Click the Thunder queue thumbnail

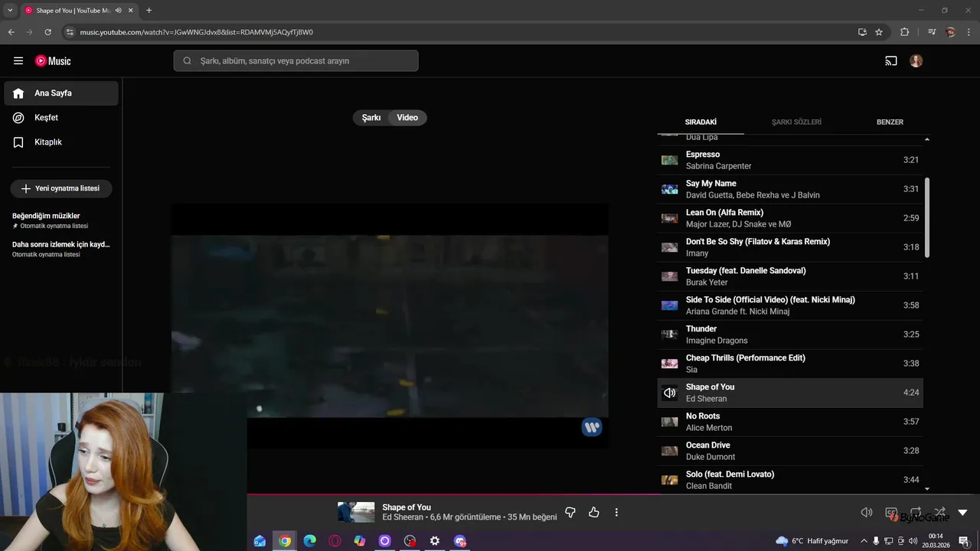(x=670, y=334)
